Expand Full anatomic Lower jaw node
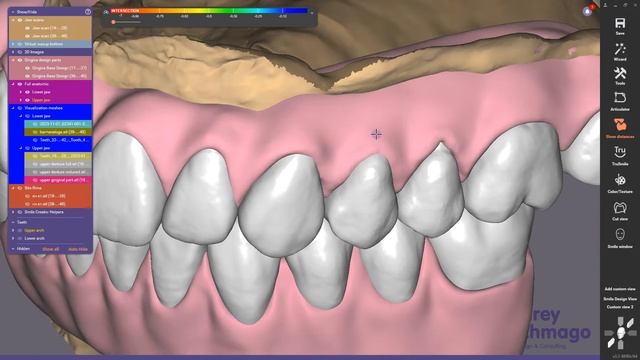640x360 pixels. [x=21, y=92]
